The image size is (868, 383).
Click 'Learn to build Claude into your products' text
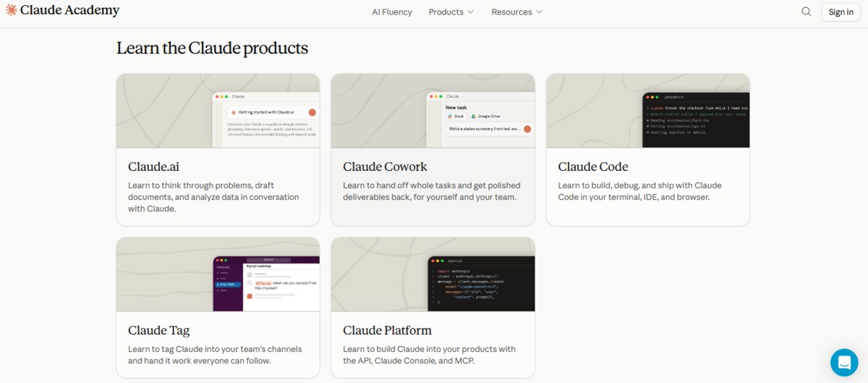429,355
